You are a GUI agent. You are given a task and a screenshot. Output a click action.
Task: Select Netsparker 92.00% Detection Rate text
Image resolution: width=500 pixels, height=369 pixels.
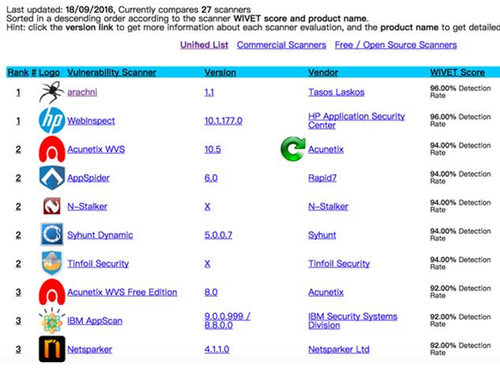[460, 349]
